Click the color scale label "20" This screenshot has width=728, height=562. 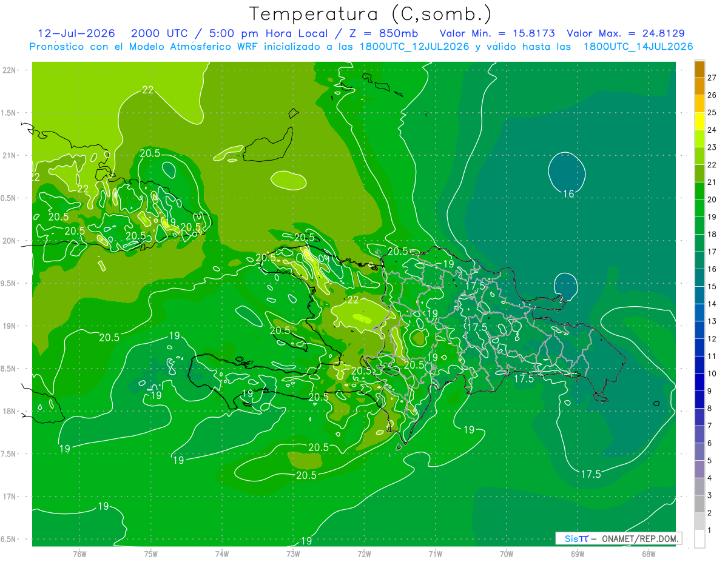(x=712, y=199)
